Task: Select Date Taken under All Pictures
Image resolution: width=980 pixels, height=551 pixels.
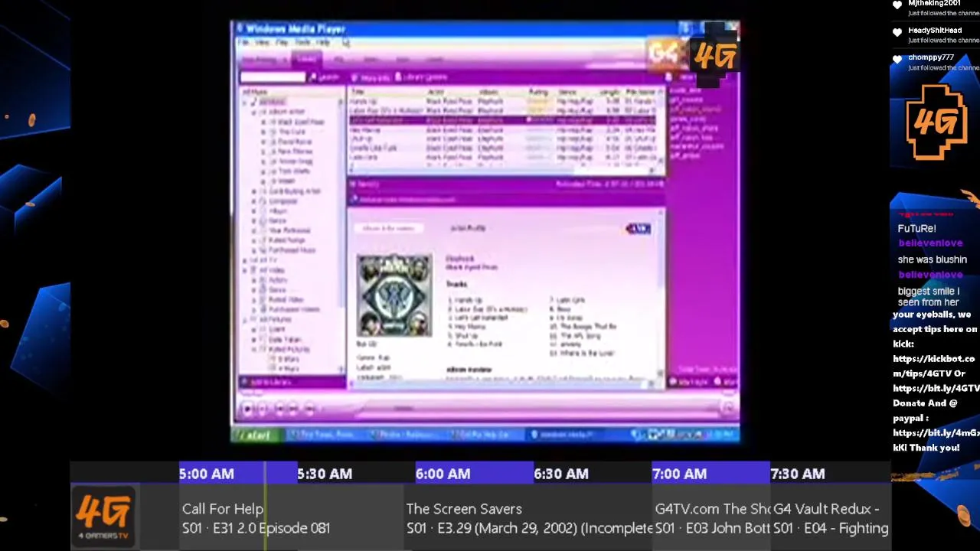Action: pyautogui.click(x=284, y=339)
